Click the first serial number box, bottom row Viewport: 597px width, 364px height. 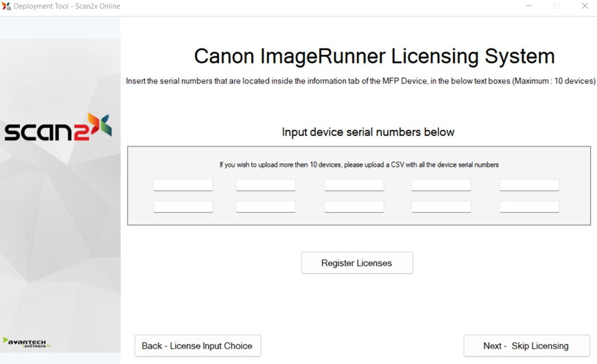(x=183, y=206)
